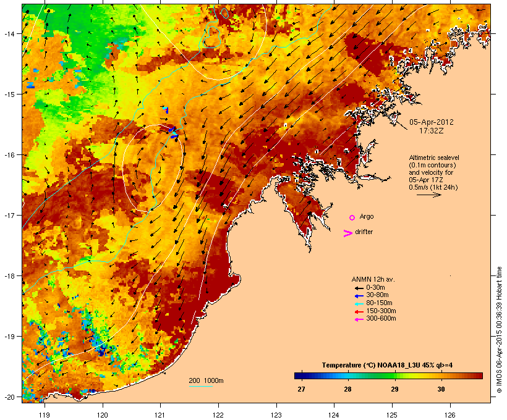Click the time label 17:32Z
507x420 pixels.
coord(432,131)
